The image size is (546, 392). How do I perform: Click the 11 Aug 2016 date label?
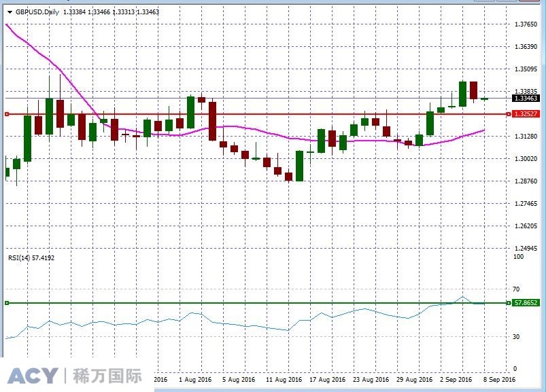point(284,380)
